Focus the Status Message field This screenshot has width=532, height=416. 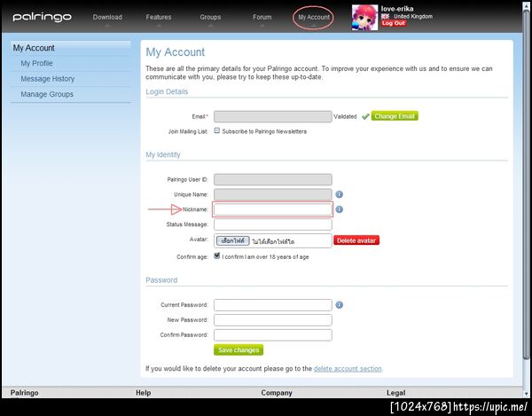pyautogui.click(x=273, y=224)
